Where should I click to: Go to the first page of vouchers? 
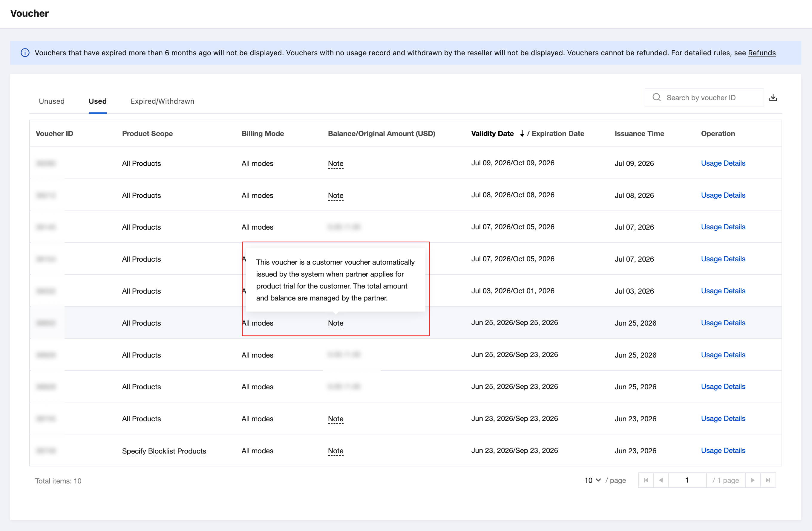point(646,480)
